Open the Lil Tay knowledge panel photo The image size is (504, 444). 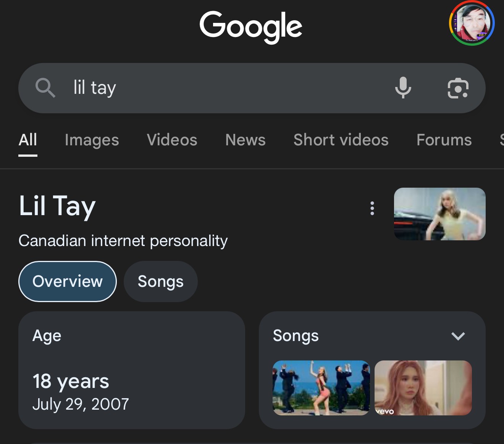click(x=440, y=214)
